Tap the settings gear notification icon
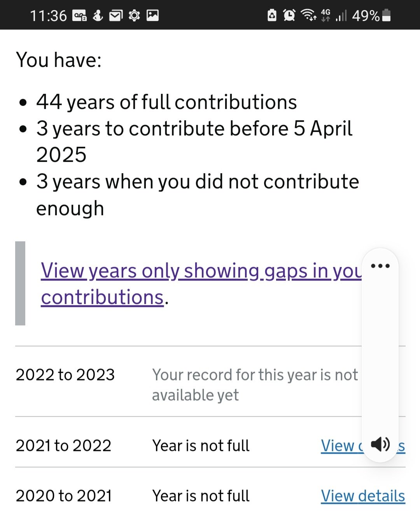Viewport: 420px width, 516px height. point(134,16)
